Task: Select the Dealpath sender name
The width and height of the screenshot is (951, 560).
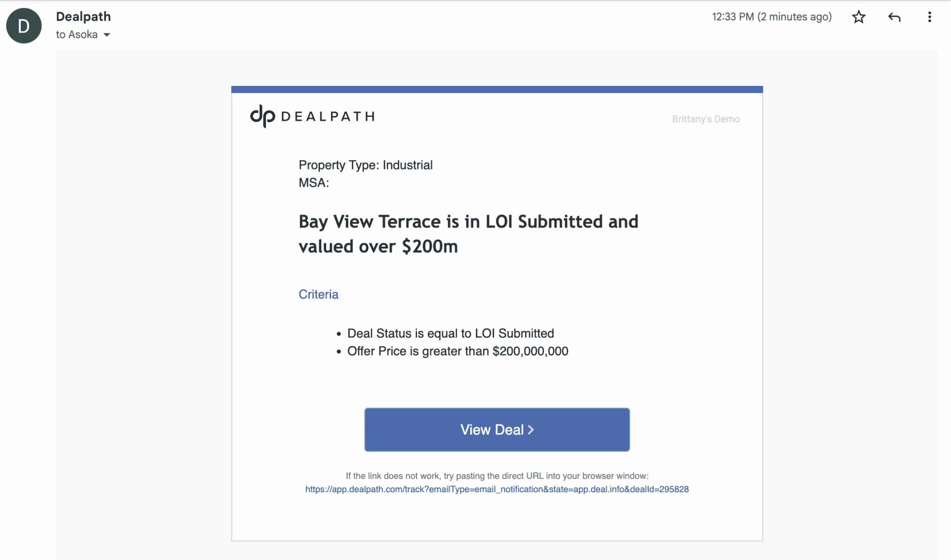Action: (x=83, y=16)
